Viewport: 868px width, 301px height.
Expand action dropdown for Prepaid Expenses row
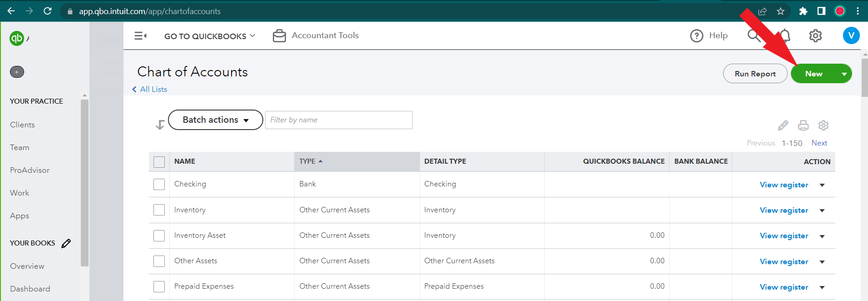(x=822, y=287)
